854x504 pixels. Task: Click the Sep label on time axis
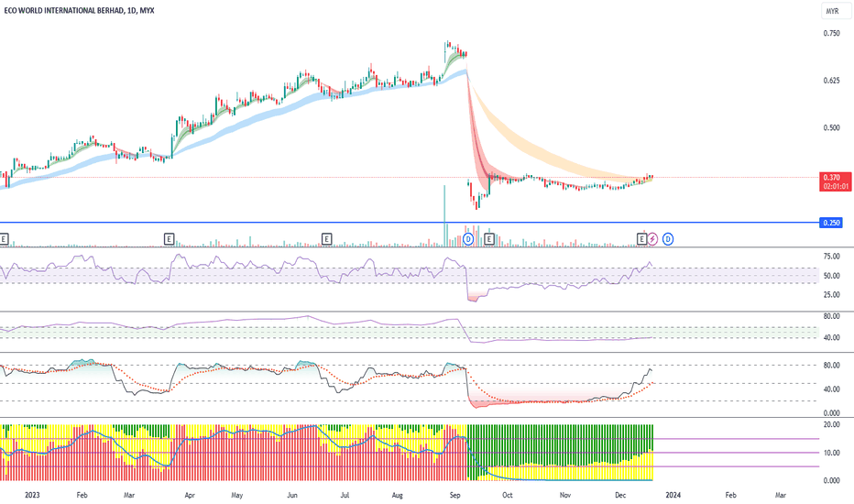click(x=454, y=495)
